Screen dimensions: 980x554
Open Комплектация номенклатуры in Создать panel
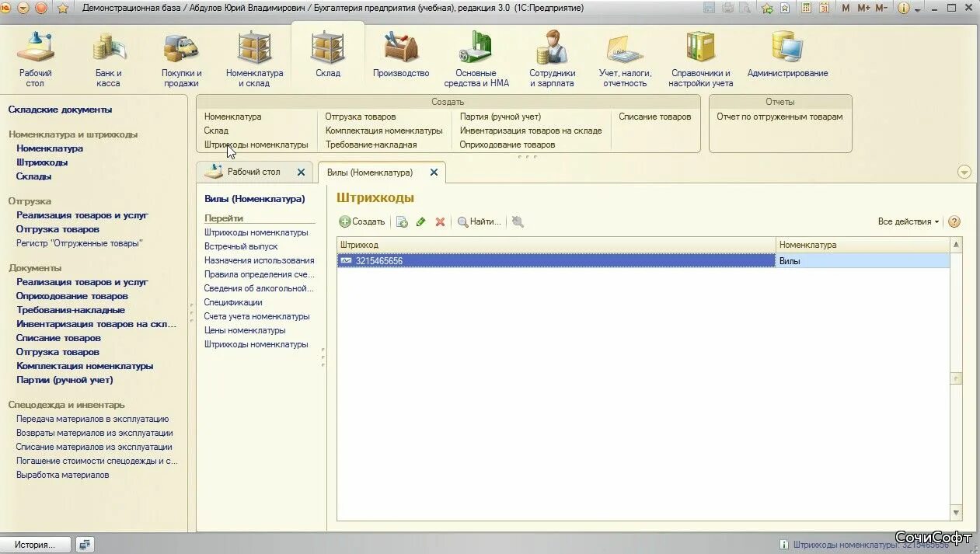pyautogui.click(x=384, y=131)
